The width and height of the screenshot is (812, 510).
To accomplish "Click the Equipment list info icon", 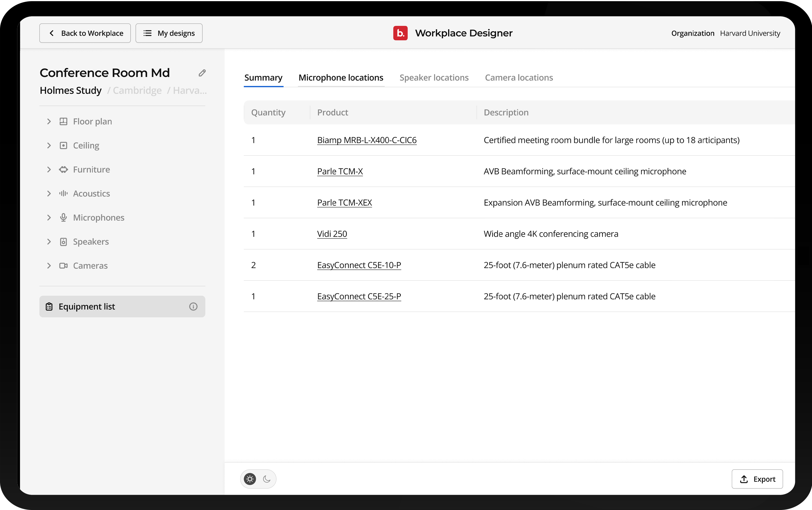I will [193, 306].
